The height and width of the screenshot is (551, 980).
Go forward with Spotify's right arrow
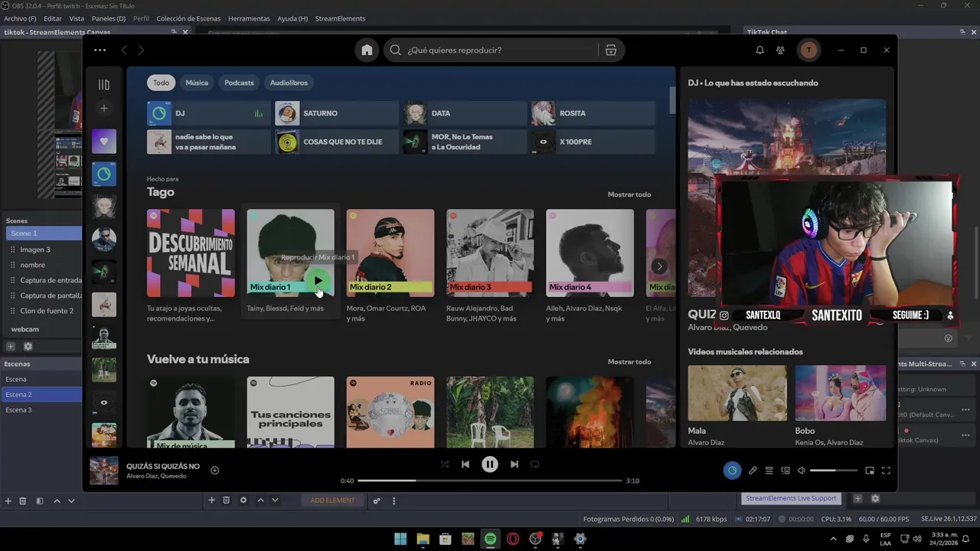pyautogui.click(x=141, y=50)
